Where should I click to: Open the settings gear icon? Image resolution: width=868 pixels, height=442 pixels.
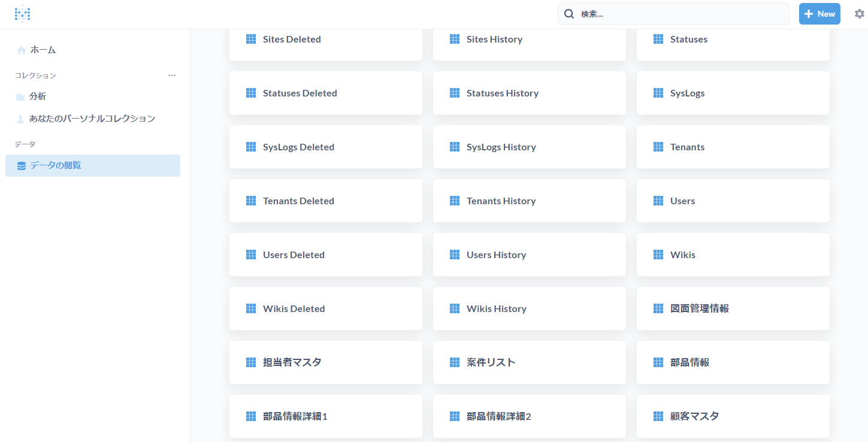coord(859,14)
